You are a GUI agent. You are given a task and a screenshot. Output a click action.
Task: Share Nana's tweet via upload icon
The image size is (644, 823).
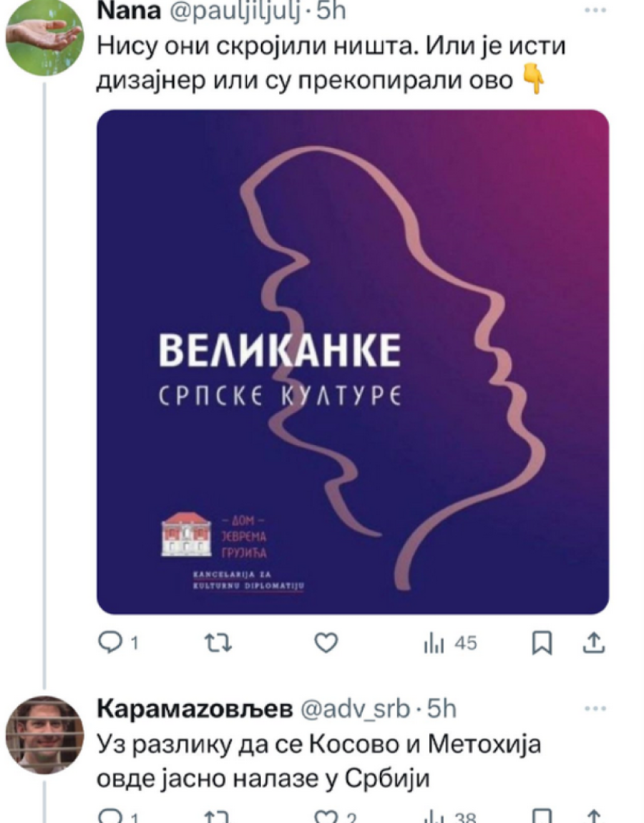pos(594,643)
